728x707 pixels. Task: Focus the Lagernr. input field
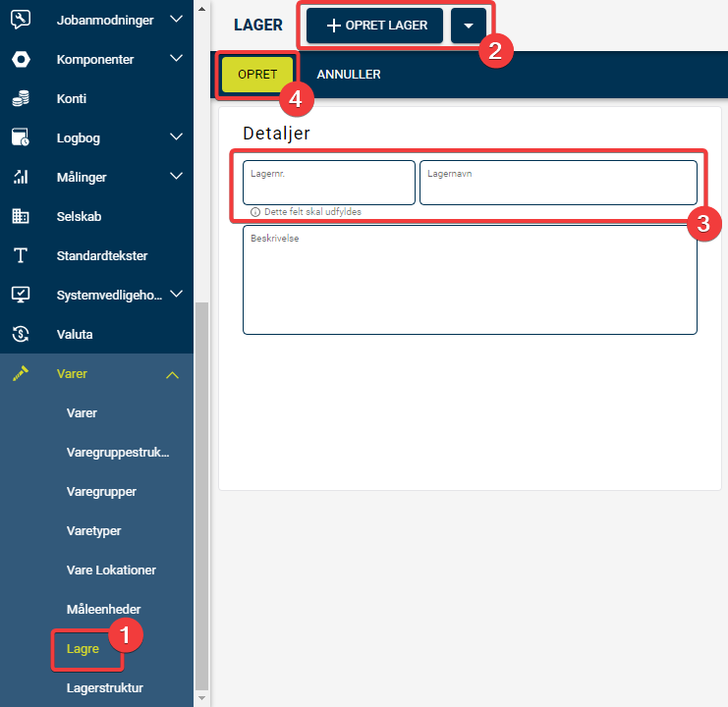[328, 184]
